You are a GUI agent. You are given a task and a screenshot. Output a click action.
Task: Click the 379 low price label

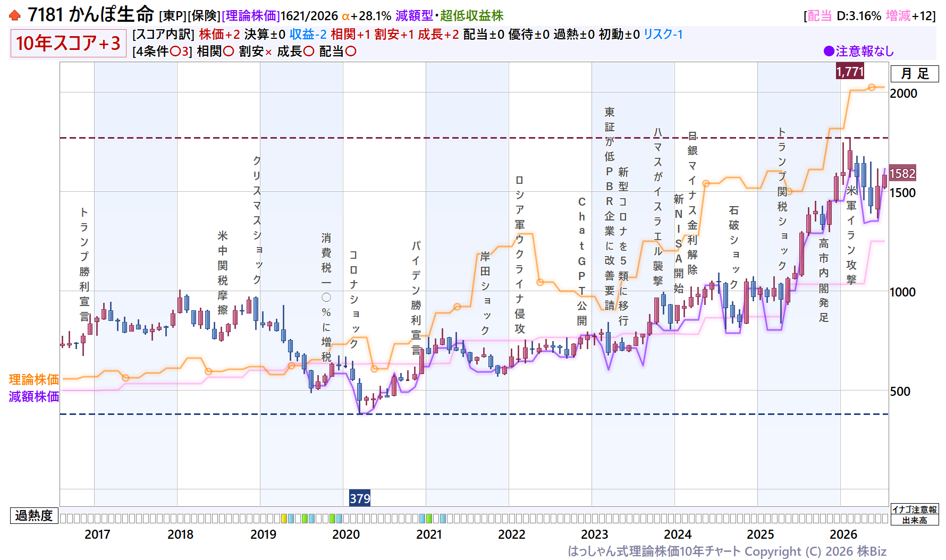click(x=360, y=498)
